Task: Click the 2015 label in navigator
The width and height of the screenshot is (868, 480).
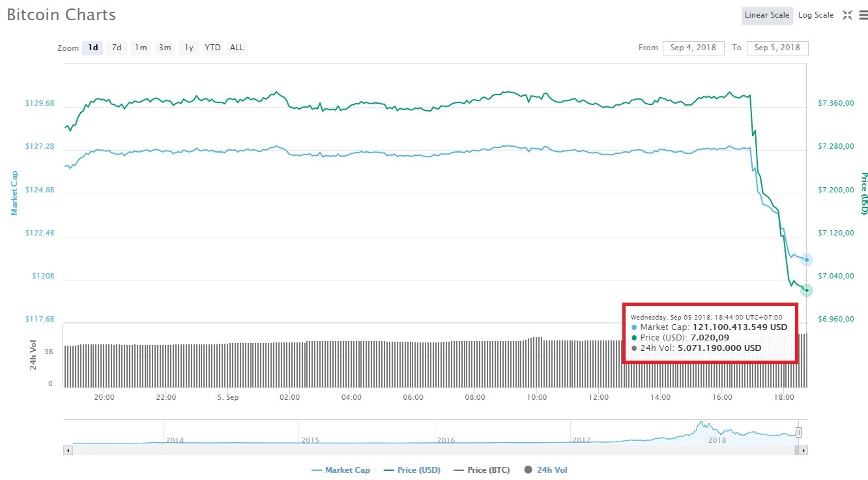Action: pyautogui.click(x=310, y=440)
